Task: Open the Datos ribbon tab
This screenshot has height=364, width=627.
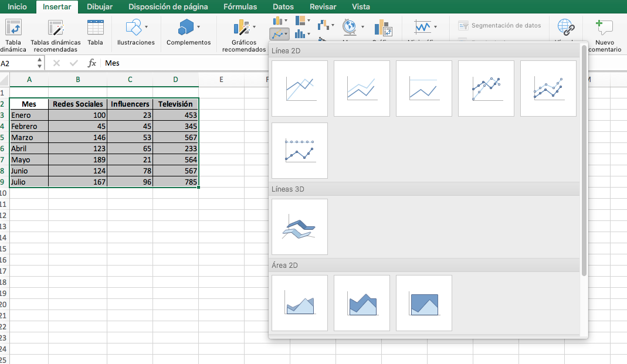Action: pyautogui.click(x=283, y=7)
